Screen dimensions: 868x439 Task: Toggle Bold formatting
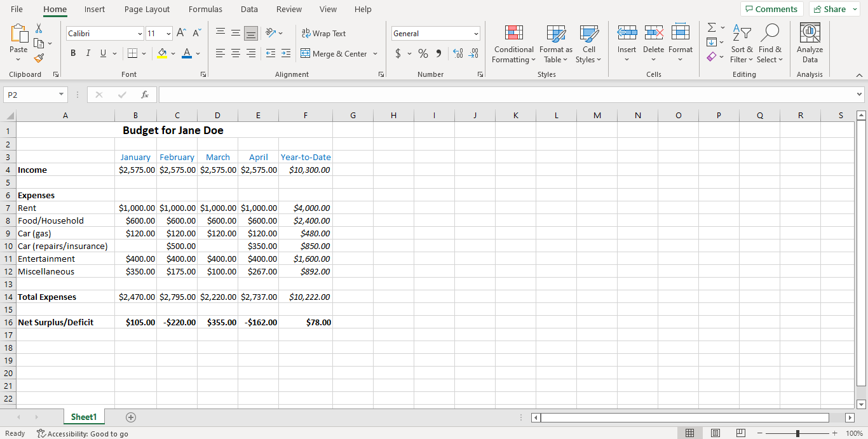click(73, 53)
